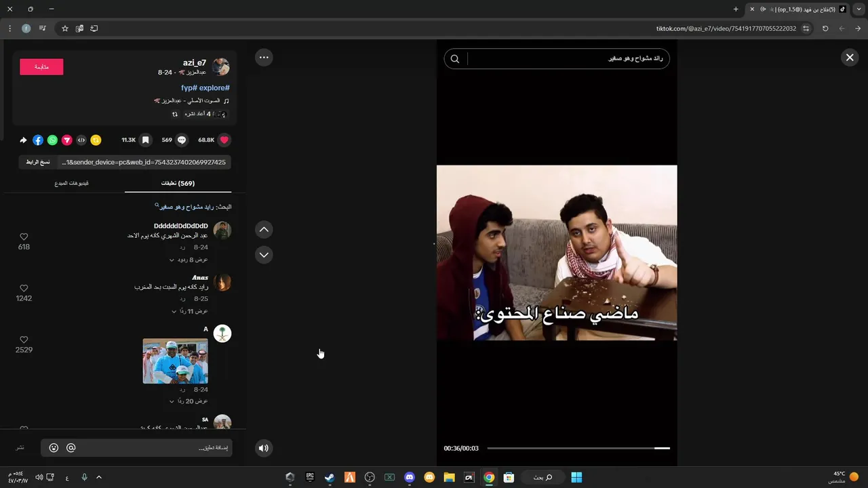Viewport: 868px width, 488px height.
Task: Show hidden system tray icons chevron
Action: [x=98, y=477]
